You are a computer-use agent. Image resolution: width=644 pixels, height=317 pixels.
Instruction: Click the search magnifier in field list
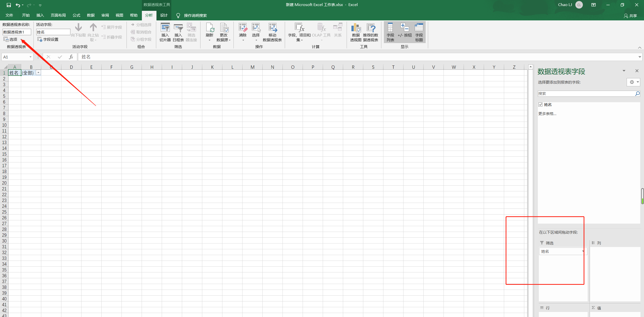tap(637, 94)
